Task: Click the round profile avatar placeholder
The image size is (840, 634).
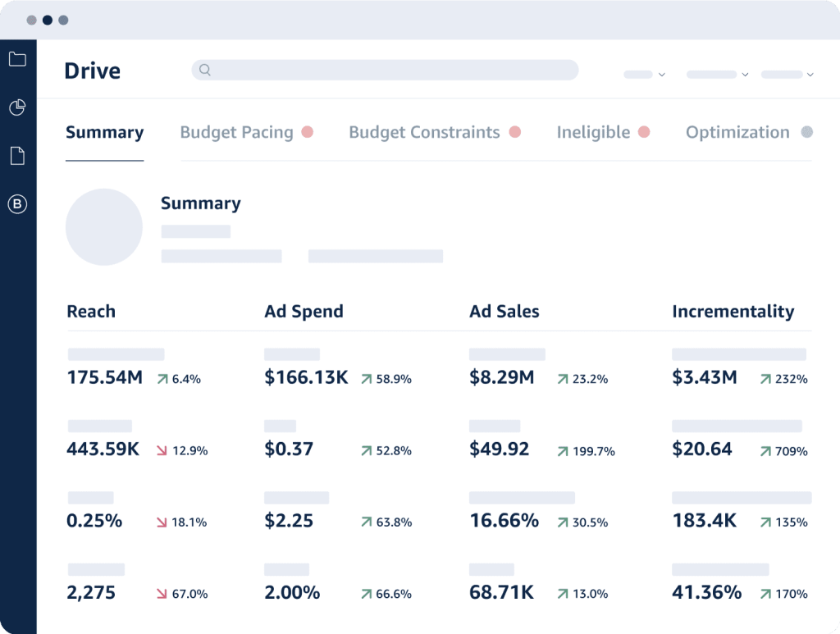Action: point(104,227)
